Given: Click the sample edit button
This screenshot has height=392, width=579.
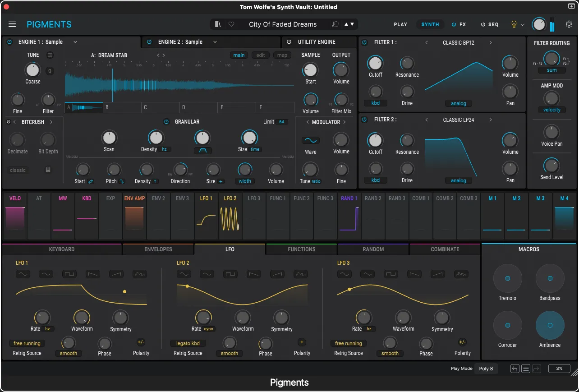Looking at the screenshot, I should (x=261, y=55).
